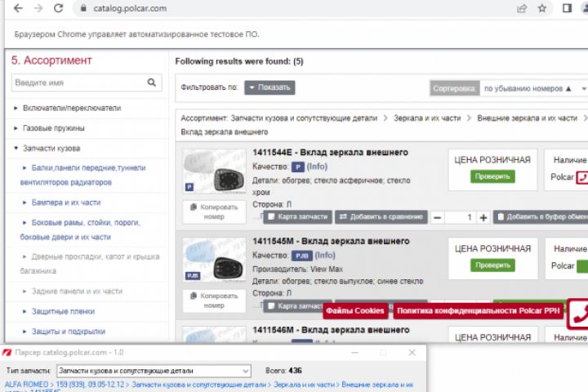Open thumbnail of part 1411544E
588x392 pixels.
tap(214, 171)
